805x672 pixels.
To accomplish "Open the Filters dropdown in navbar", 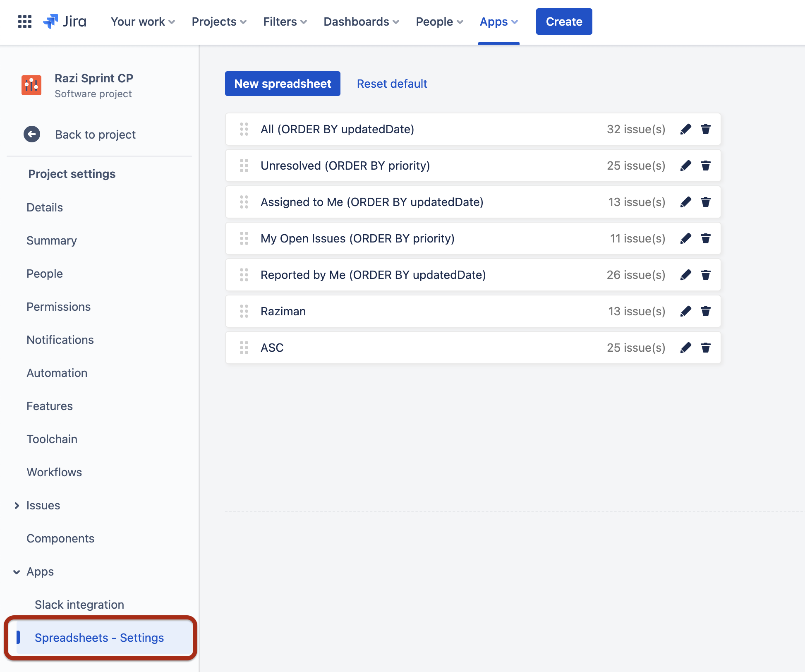I will click(x=285, y=22).
